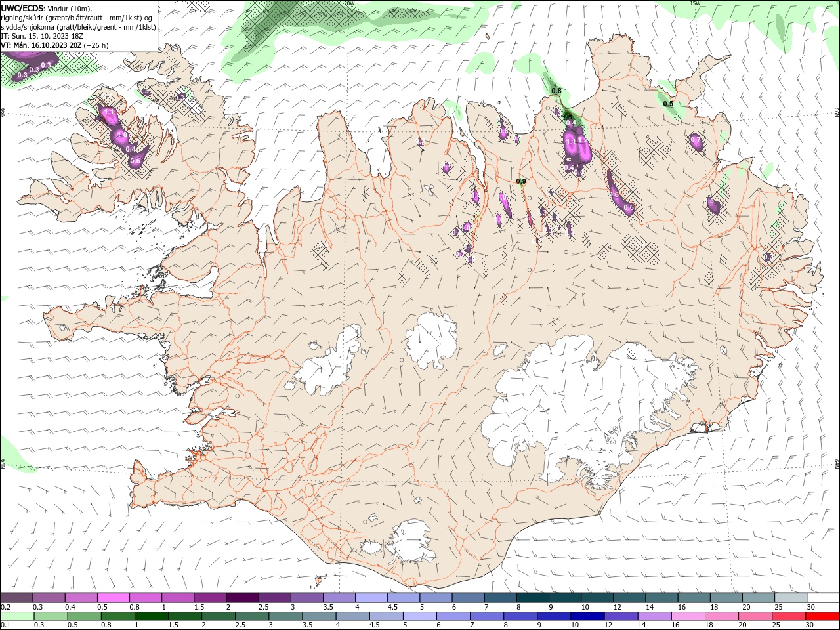Click the 'rigning/skúrir' legend description line
Viewport: 840px width, 630px height.
(76, 18)
